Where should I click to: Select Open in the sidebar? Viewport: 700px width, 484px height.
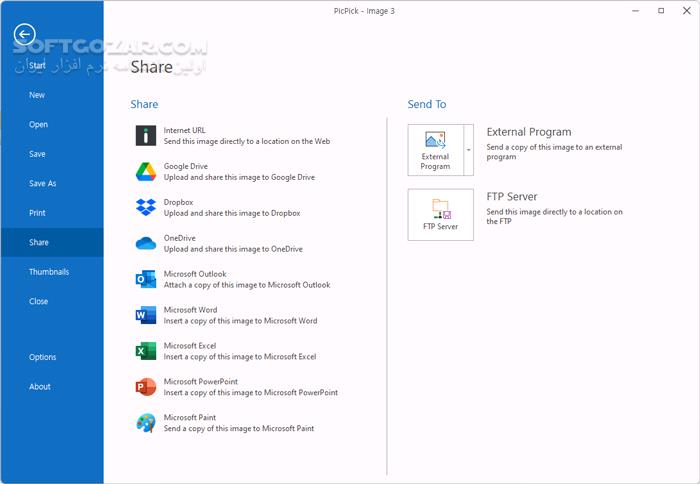pyautogui.click(x=38, y=125)
